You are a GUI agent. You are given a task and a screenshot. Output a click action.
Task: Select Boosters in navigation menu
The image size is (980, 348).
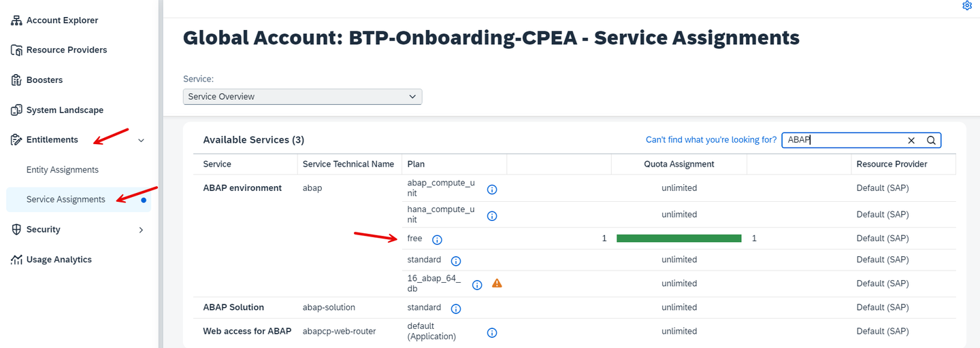[44, 80]
